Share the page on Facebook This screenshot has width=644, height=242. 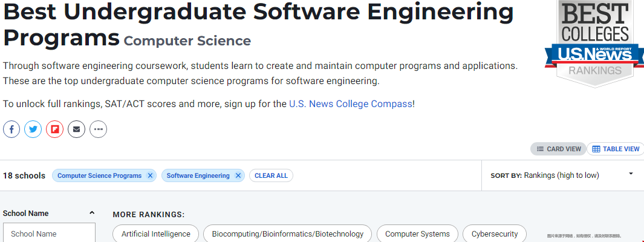click(11, 129)
